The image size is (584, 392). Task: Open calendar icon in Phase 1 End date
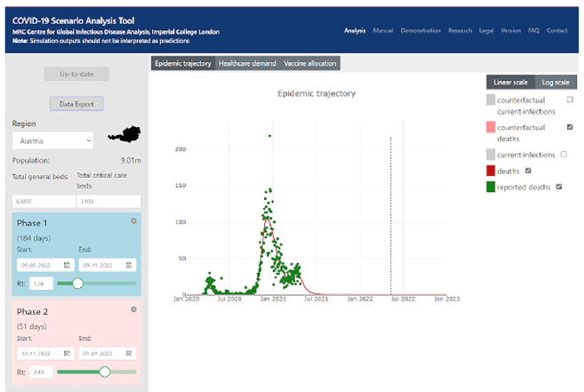[x=129, y=264]
